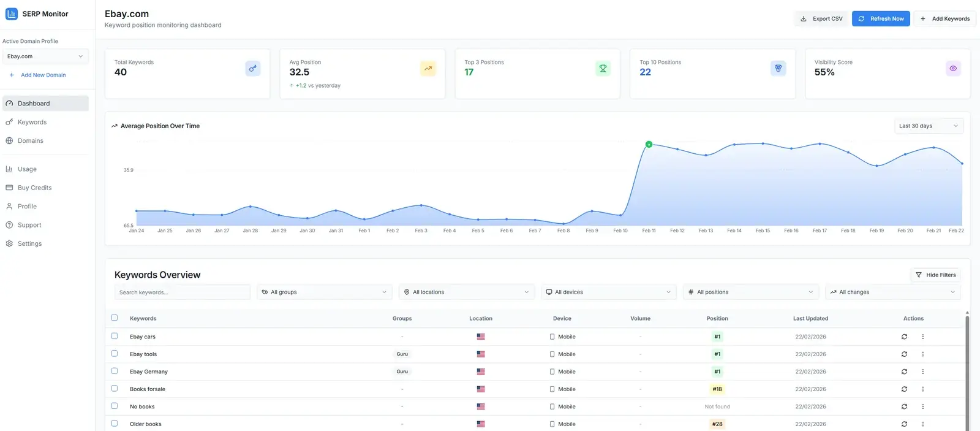This screenshot has height=431, width=980.
Task: Click the US flag in Books forsale row
Action: [x=481, y=389]
